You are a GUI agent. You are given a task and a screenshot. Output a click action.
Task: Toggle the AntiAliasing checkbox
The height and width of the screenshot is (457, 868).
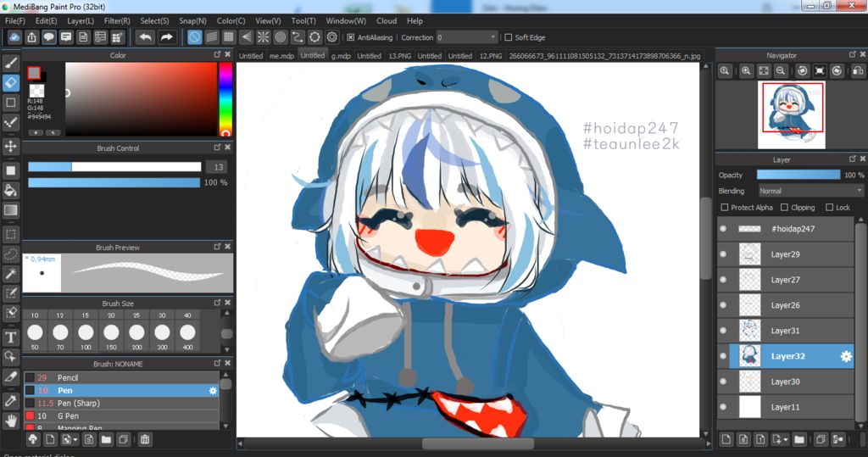point(350,37)
